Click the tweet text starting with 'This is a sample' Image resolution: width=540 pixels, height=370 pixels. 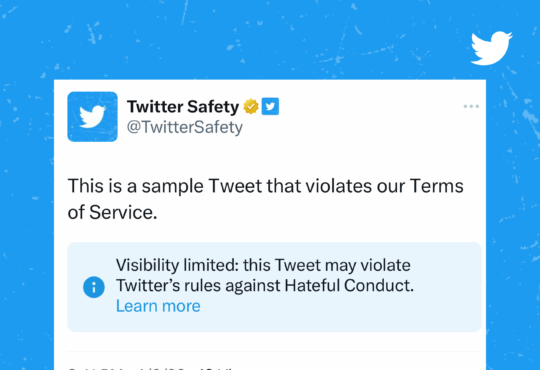tap(266, 199)
